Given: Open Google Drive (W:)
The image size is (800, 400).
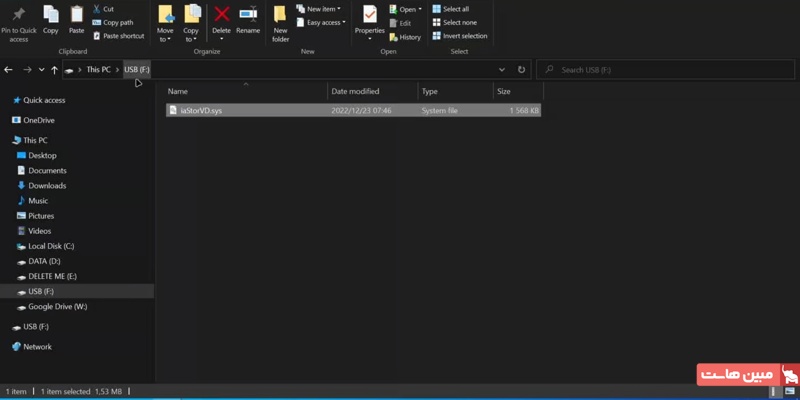Looking at the screenshot, I should (53, 307).
